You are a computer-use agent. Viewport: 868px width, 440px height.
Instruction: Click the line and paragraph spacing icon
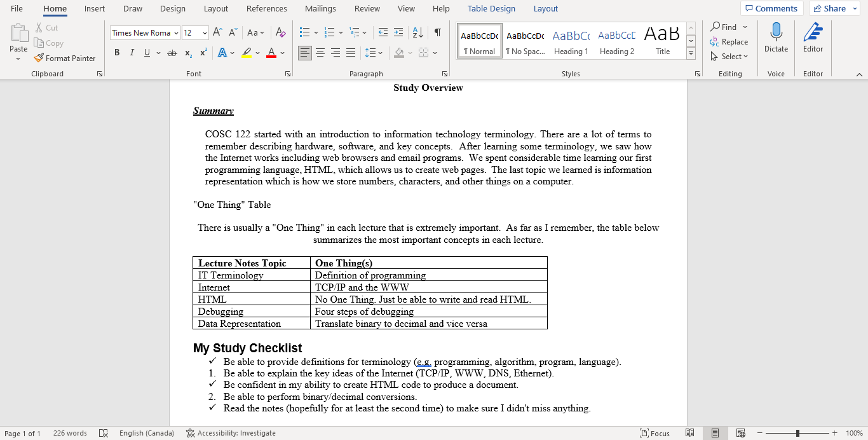[370, 53]
